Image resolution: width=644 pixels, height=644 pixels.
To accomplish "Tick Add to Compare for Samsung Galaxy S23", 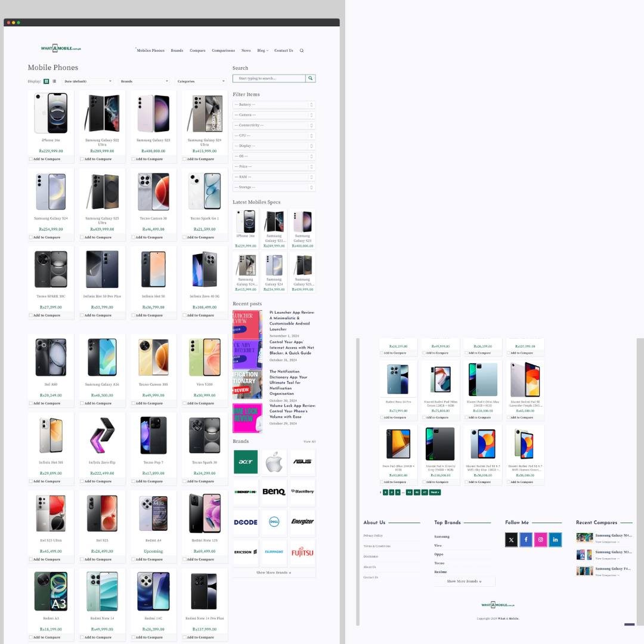I will (x=134, y=159).
